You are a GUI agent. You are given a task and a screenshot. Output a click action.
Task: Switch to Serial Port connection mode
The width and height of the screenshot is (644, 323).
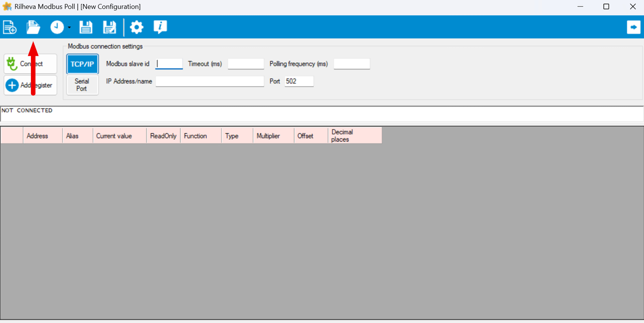[x=83, y=85]
